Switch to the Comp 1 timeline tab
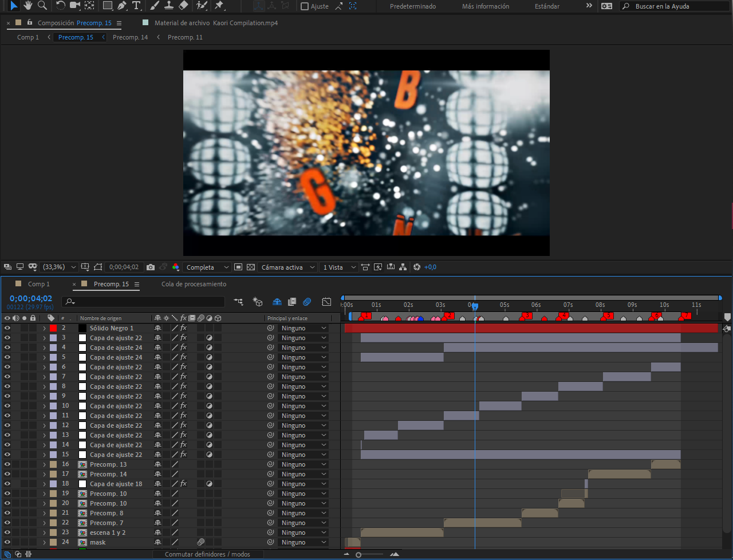Viewport: 733px width, 560px height. tap(38, 284)
